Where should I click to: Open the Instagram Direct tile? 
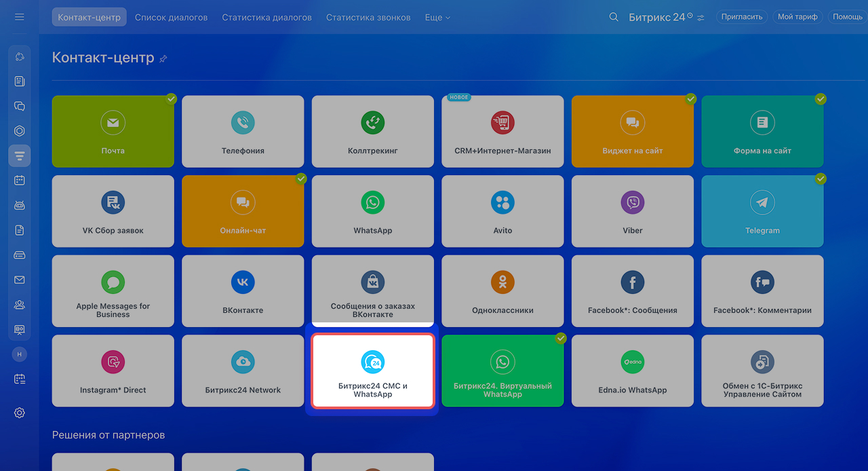(113, 371)
